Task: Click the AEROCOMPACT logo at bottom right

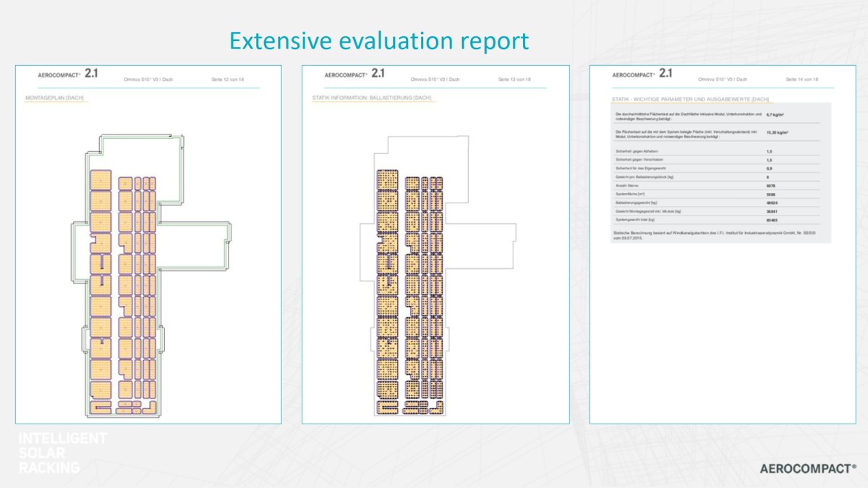Action: [x=807, y=468]
